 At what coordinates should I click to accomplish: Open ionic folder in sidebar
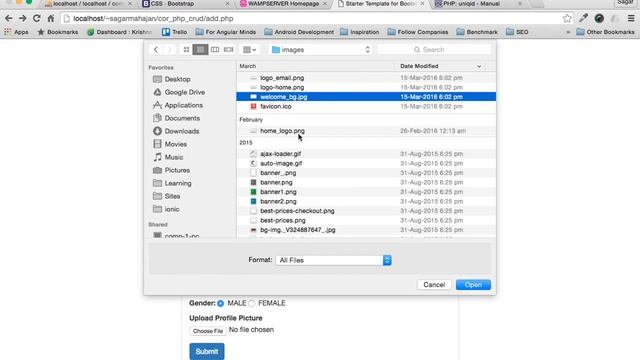point(166,209)
